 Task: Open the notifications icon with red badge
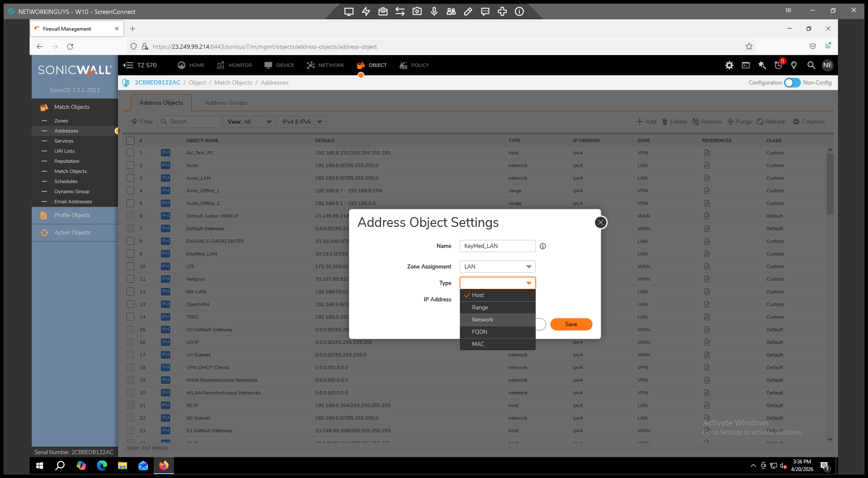pyautogui.click(x=778, y=65)
